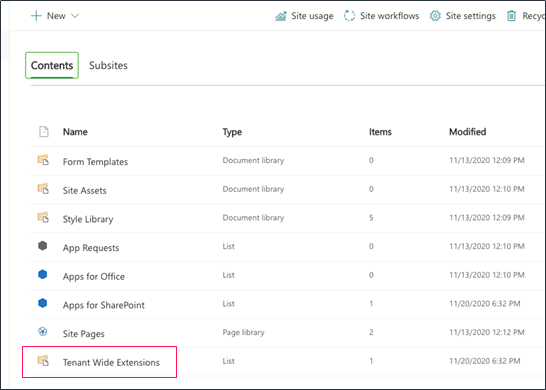This screenshot has height=390, width=546.
Task: Open the App Requests list
Action: tap(91, 248)
